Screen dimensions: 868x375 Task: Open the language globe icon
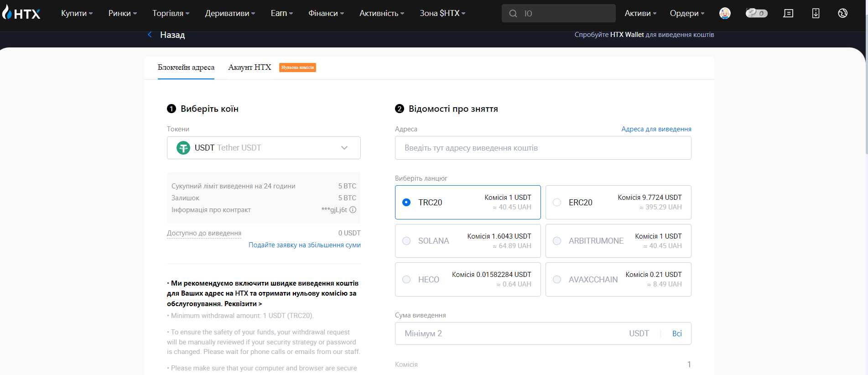tap(842, 13)
